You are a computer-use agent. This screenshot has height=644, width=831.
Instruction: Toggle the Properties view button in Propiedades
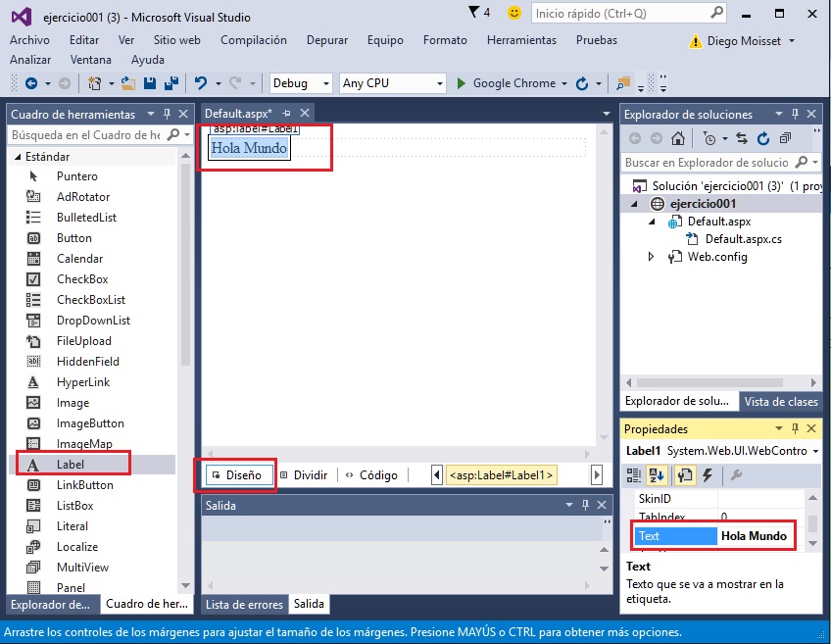tap(684, 475)
